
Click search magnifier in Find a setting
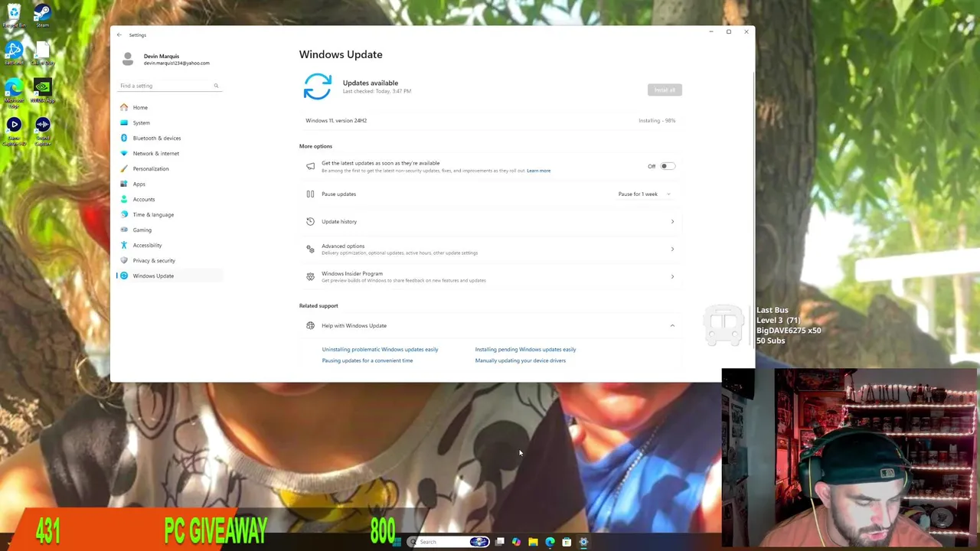[216, 86]
